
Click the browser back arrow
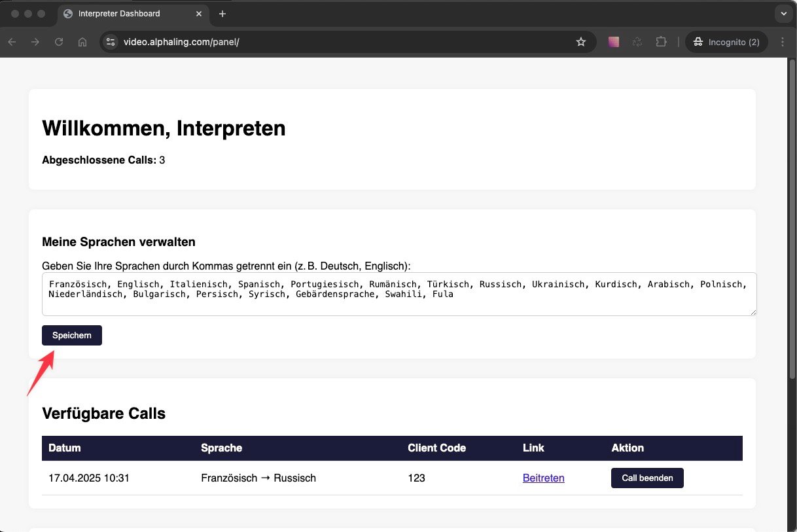[12, 42]
